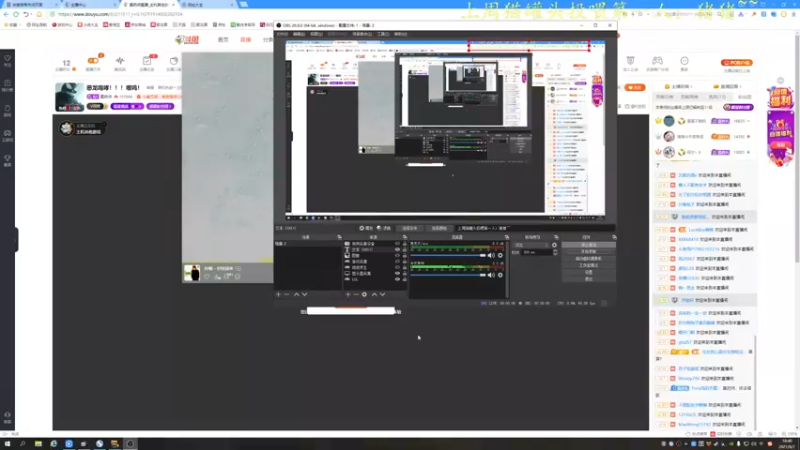
Task: Add a new scene in OBS scenes panel
Action: pos(278,294)
